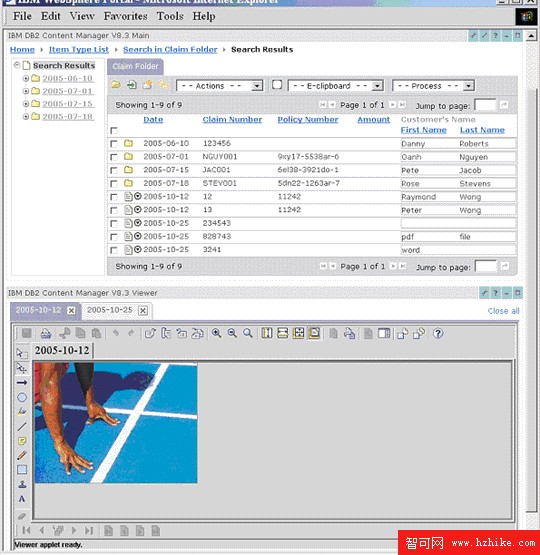Expand the 2005-07-15 tree folder
Viewport: 540px width, 555px height.
[25, 104]
